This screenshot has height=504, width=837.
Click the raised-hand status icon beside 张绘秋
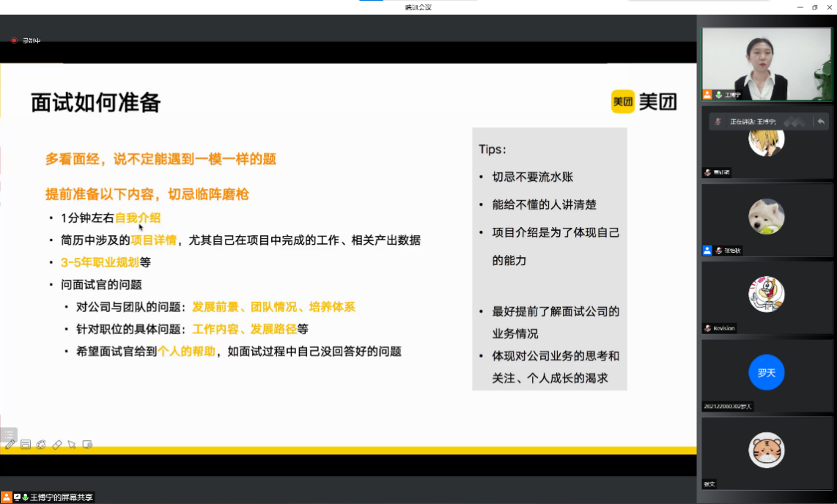pyautogui.click(x=707, y=251)
